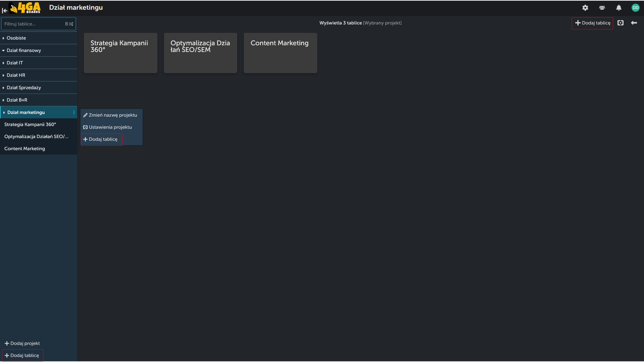Go back with the left arrow icon

coord(634,23)
